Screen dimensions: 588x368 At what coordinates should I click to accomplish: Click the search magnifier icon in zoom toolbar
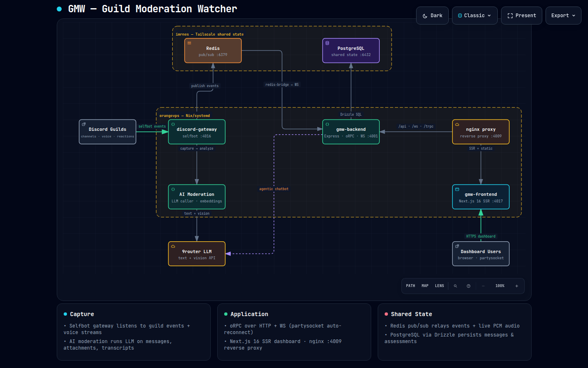coord(455,286)
